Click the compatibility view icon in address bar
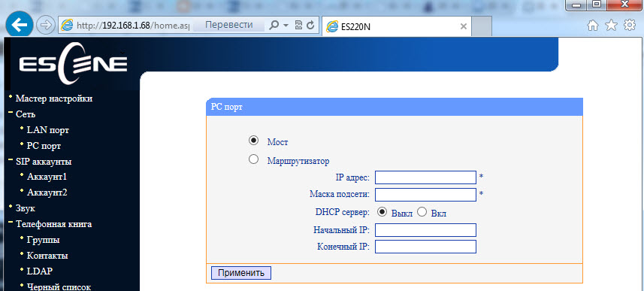The image size is (644, 291). (x=299, y=26)
